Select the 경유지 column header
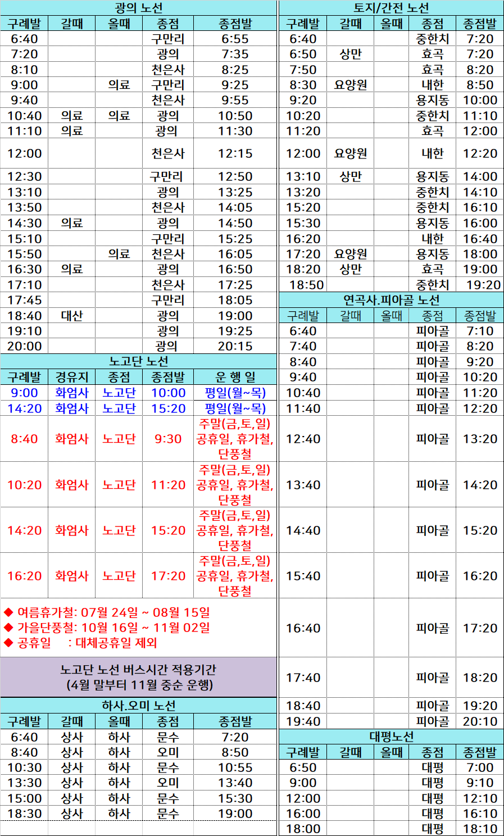Viewport: 504px width, 836px height. tap(72, 377)
